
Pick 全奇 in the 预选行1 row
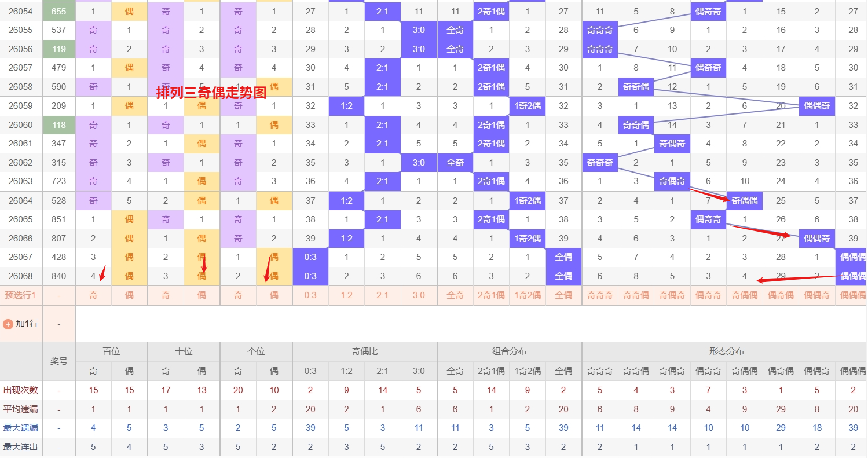click(455, 295)
